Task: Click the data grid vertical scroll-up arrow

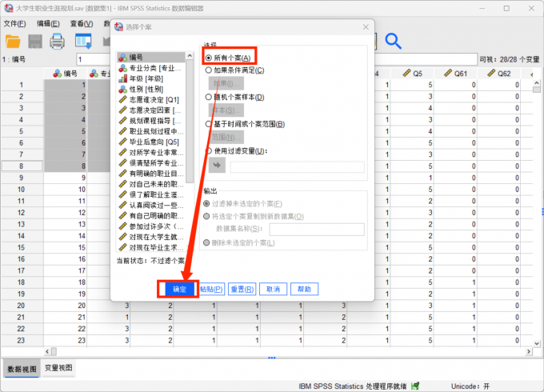Action: tap(537, 83)
